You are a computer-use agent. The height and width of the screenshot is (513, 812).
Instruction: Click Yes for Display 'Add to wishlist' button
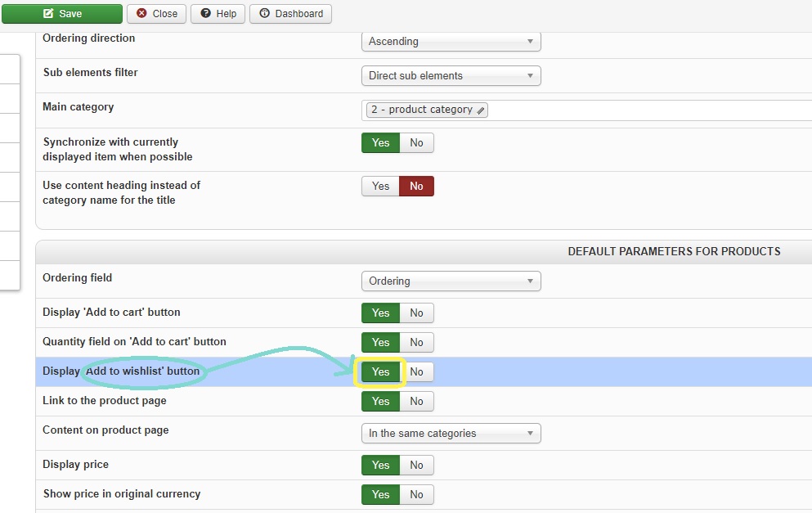pyautogui.click(x=380, y=371)
